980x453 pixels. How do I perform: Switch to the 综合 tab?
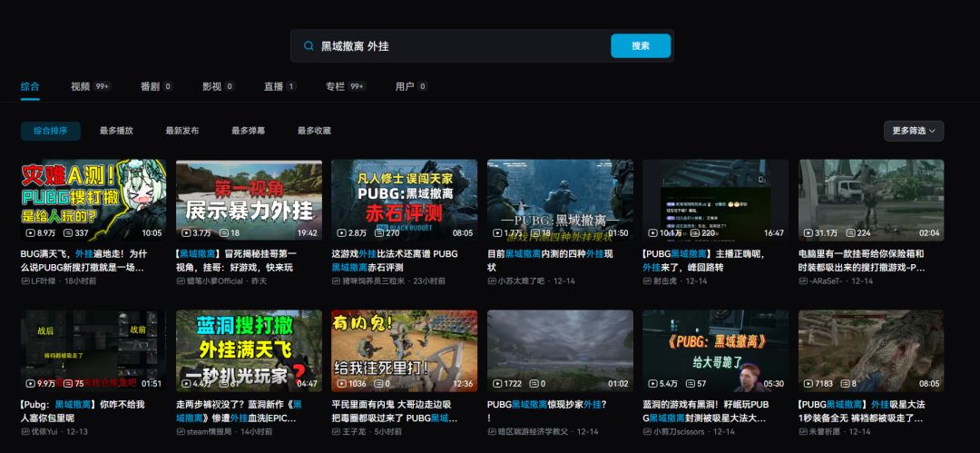click(x=30, y=86)
